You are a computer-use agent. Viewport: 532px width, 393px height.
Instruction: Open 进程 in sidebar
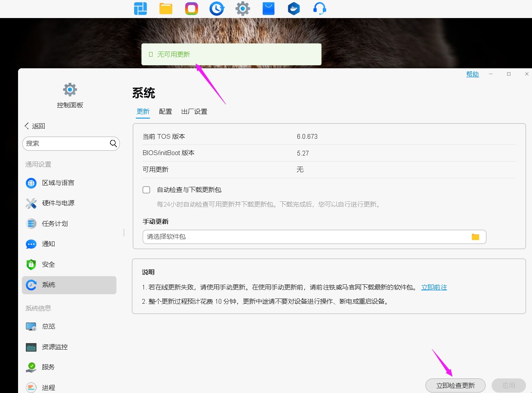coord(69,388)
